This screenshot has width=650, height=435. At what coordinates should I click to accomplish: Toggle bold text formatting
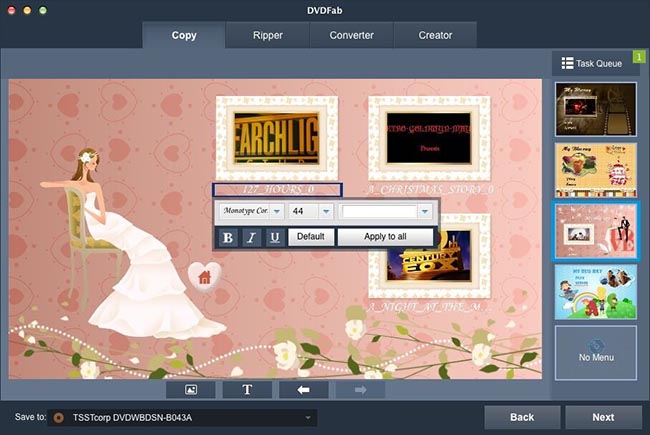pyautogui.click(x=228, y=238)
